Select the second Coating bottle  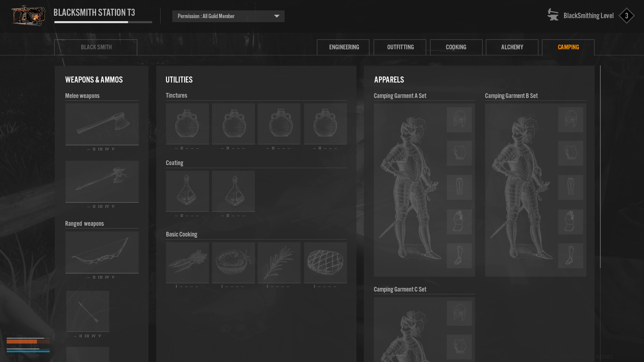(233, 191)
